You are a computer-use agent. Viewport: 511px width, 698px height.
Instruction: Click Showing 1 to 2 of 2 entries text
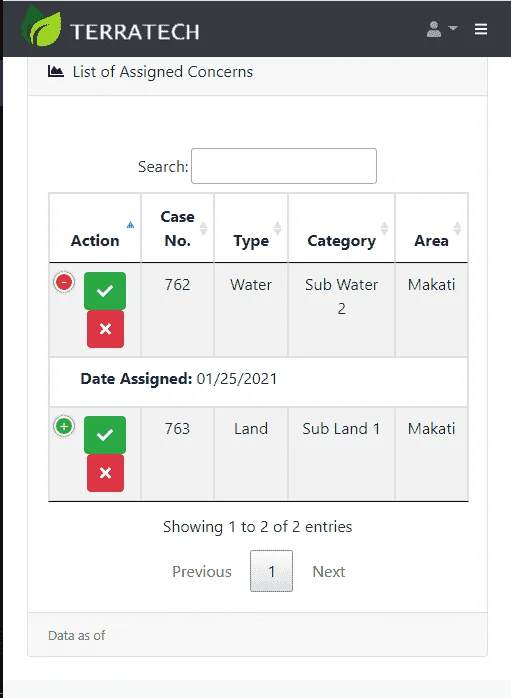tap(258, 527)
